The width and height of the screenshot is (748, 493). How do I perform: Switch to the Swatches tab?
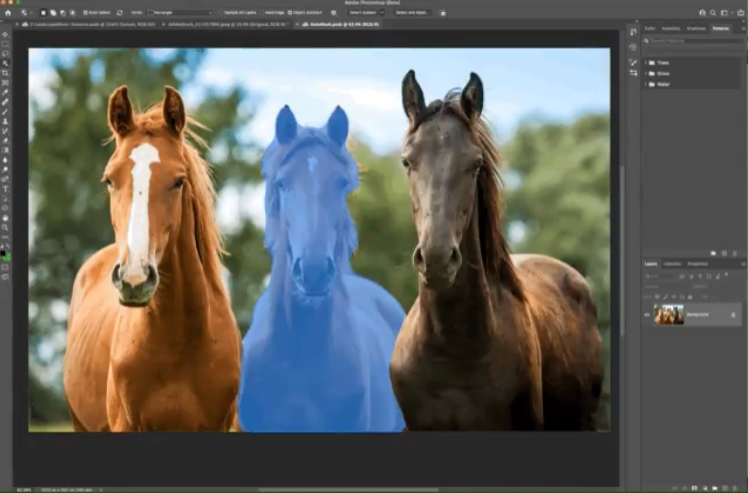tap(671, 29)
